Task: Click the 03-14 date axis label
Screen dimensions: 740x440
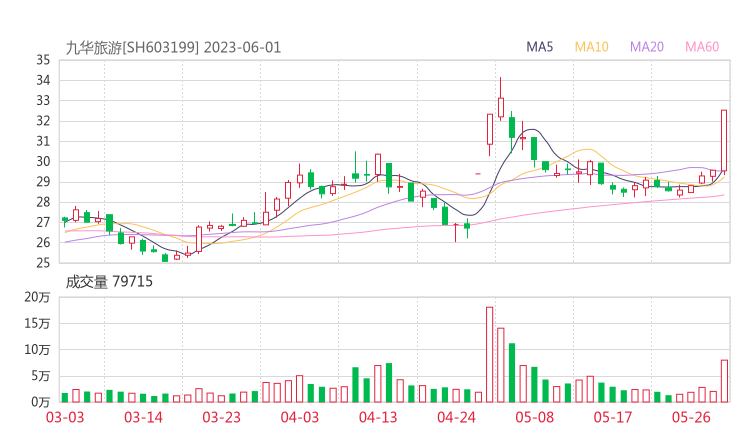Action: coord(143,417)
